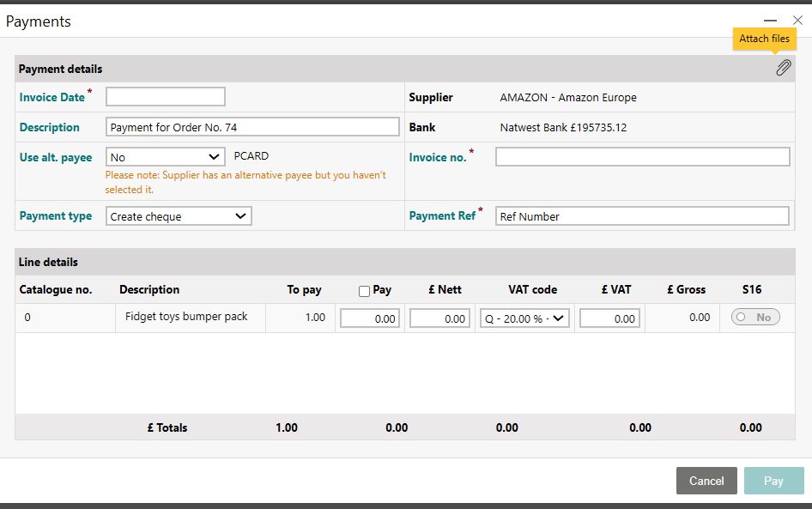Click the Use alt. payee label
The width and height of the screenshot is (812, 509).
[x=56, y=157]
